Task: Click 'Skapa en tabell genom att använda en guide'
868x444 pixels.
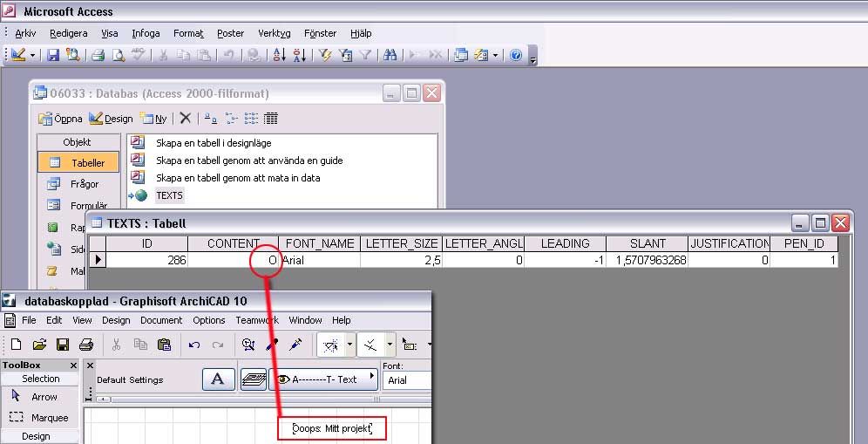Action: pos(249,161)
